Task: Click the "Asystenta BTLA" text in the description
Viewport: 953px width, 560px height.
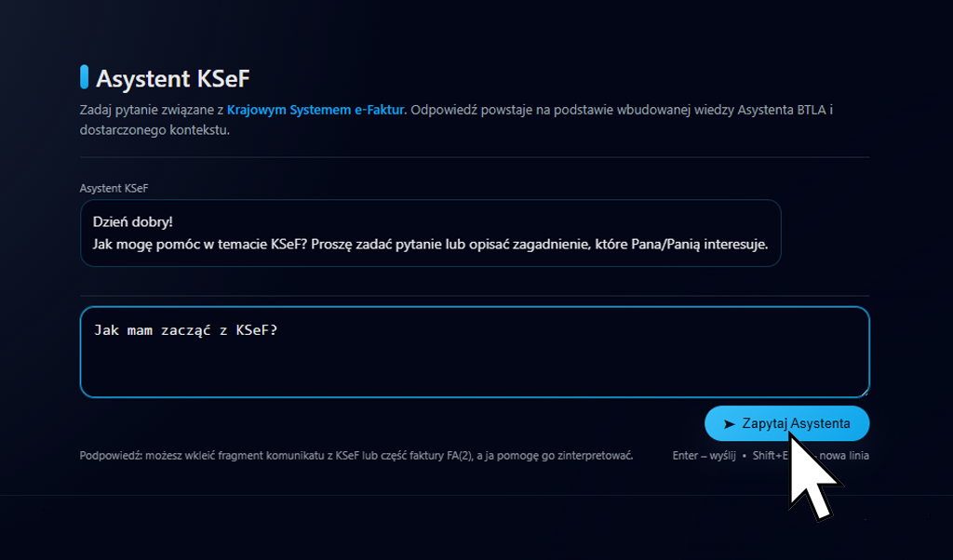Action: [783, 111]
